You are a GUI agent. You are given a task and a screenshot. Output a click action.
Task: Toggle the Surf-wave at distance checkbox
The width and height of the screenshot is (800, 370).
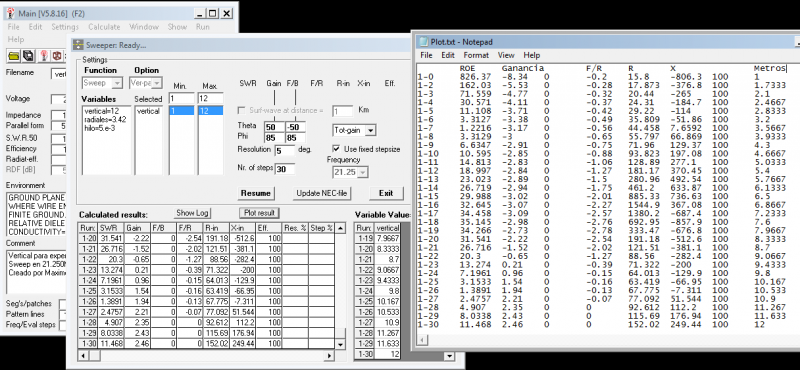click(242, 111)
